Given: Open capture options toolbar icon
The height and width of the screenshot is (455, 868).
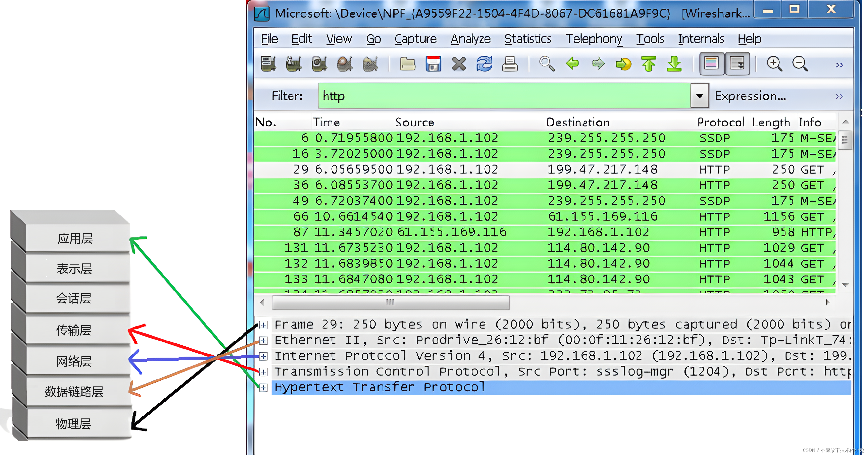Looking at the screenshot, I should pos(294,64).
